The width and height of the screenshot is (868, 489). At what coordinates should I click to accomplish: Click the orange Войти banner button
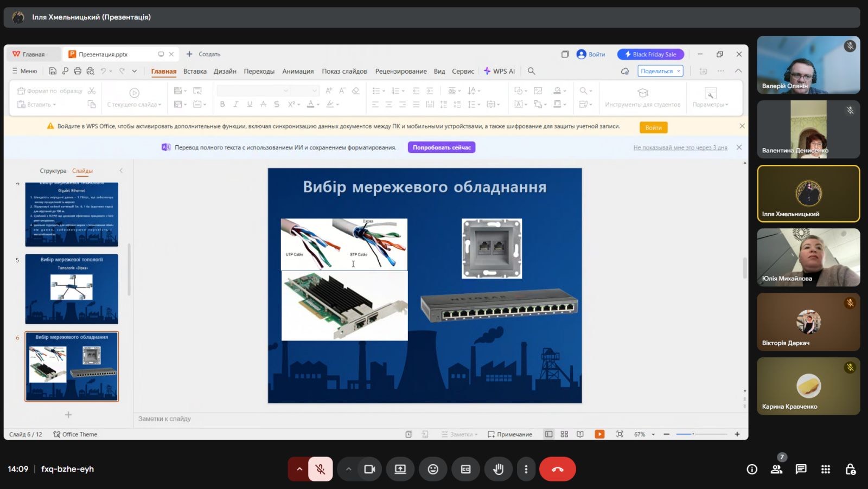pos(653,127)
